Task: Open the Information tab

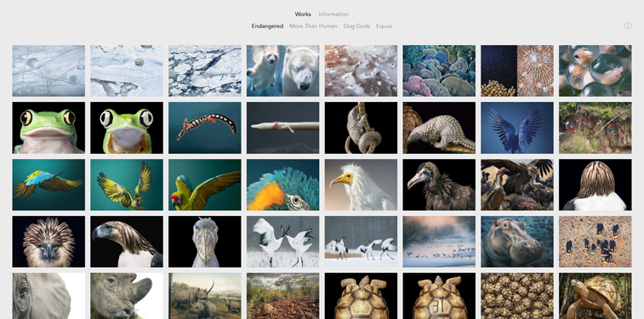Action: 333,14
